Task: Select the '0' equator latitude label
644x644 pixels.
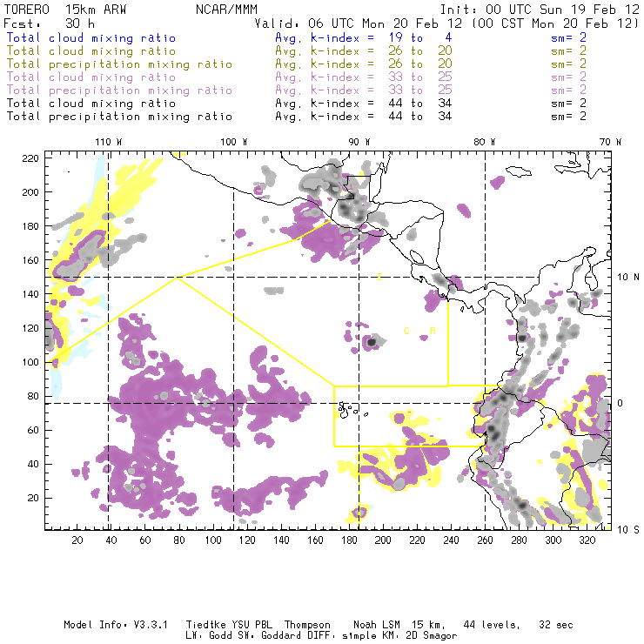Action: coord(621,403)
